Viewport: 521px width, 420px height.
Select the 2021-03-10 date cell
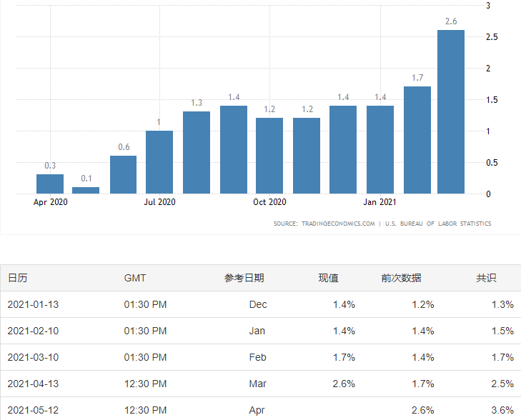pos(33,357)
